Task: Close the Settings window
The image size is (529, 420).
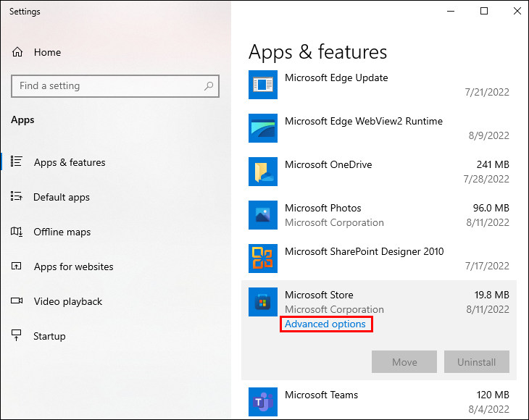Action: point(517,11)
